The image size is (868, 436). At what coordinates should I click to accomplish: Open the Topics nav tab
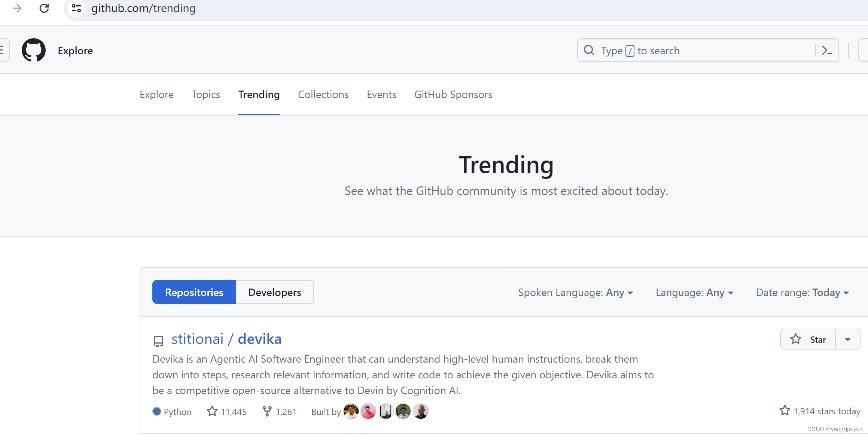click(206, 94)
